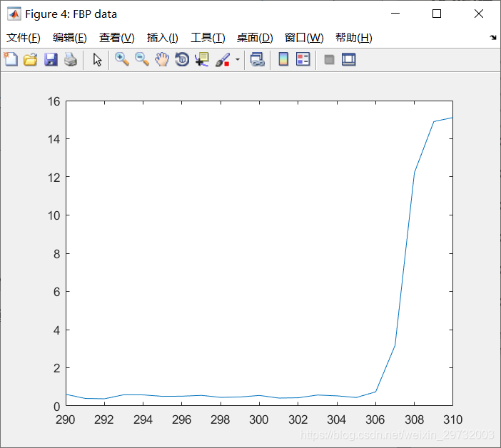Select the Edit Plot arrow tool
This screenshot has height=448, width=501.
pyautogui.click(x=97, y=59)
